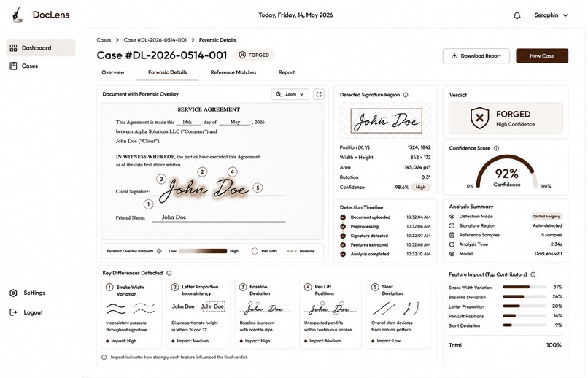Click the Settings gear icon
Screen dimensions: 588x378
(14, 293)
